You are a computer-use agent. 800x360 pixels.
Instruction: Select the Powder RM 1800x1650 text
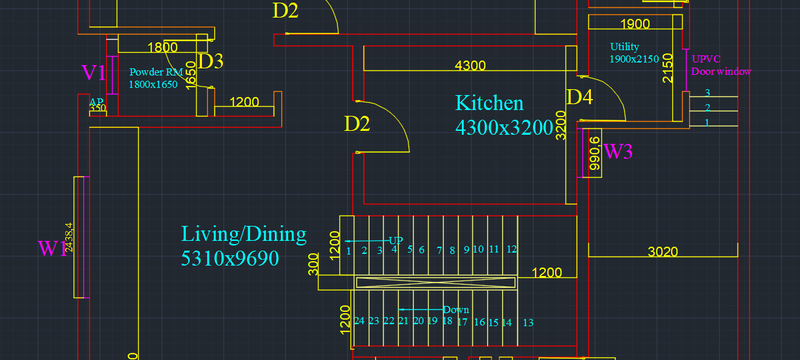tap(156, 78)
